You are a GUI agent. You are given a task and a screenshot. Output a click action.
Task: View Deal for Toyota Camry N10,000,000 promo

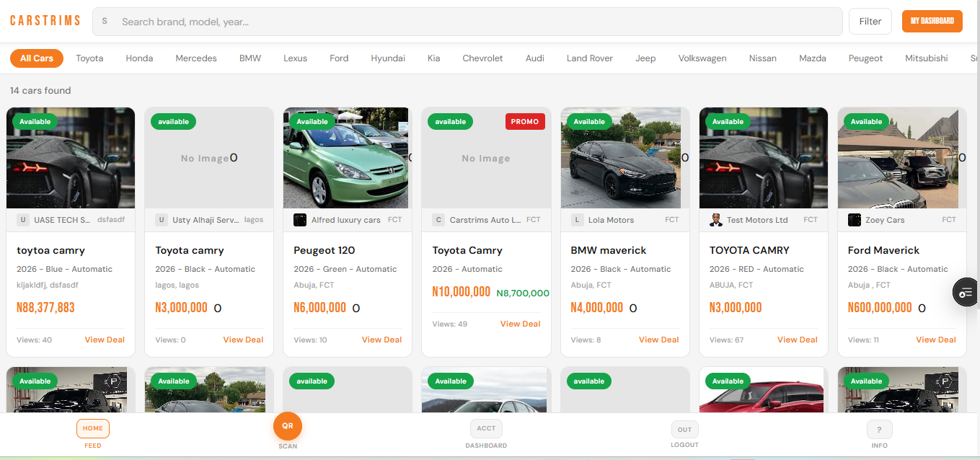click(x=520, y=324)
